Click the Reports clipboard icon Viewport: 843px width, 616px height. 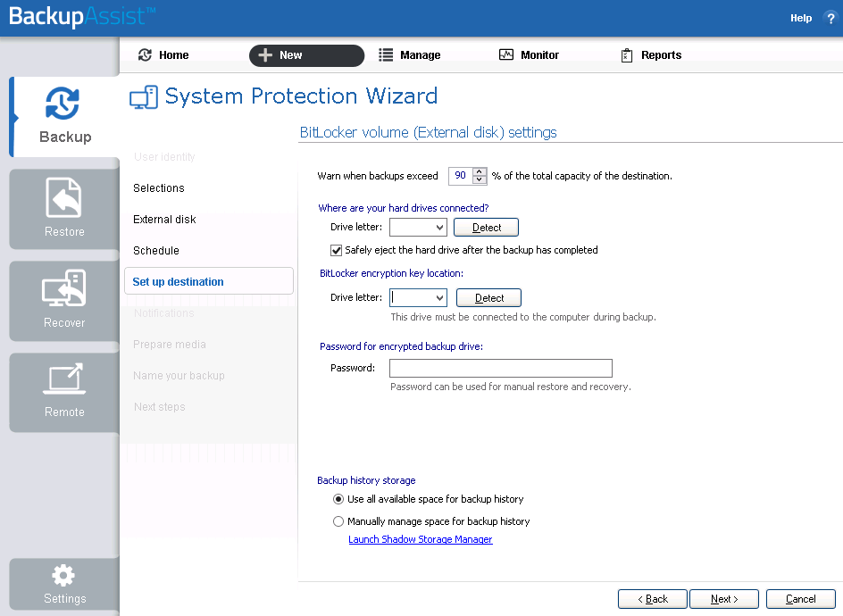(627, 55)
